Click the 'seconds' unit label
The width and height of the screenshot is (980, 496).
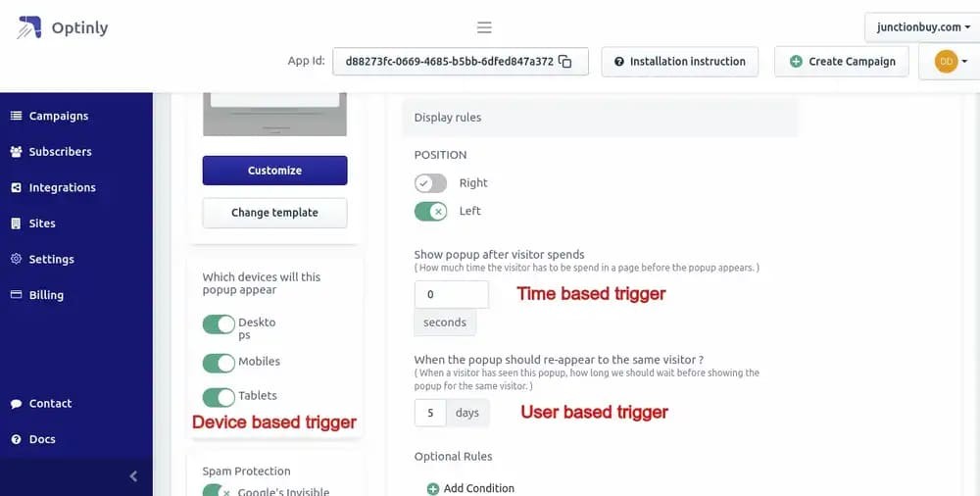point(445,322)
